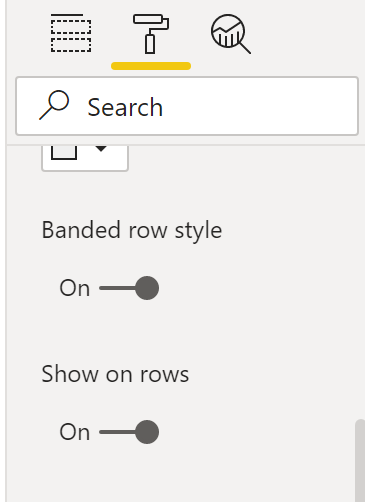Toggle the Banded row style switch
The height and width of the screenshot is (502, 365).
tap(129, 288)
